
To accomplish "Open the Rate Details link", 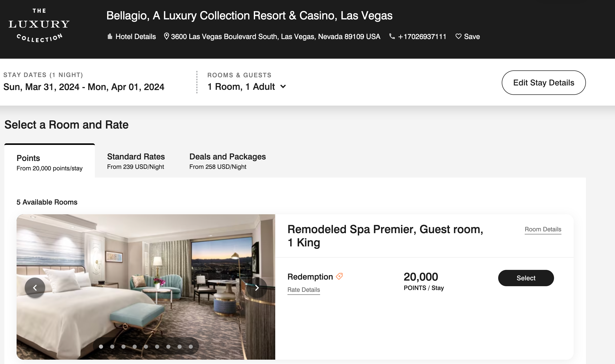I will pos(304,290).
